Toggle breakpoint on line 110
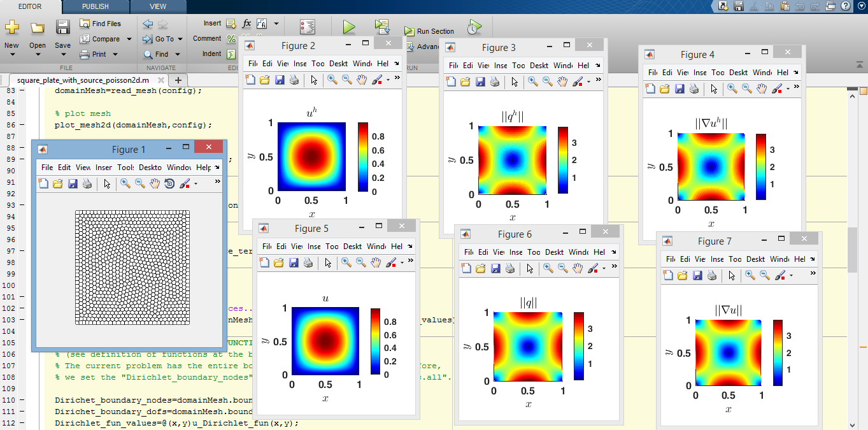868x430 pixels. (21, 400)
